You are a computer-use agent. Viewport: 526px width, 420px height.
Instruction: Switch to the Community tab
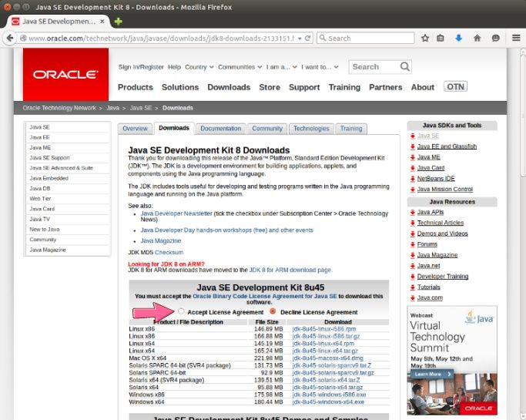267,129
